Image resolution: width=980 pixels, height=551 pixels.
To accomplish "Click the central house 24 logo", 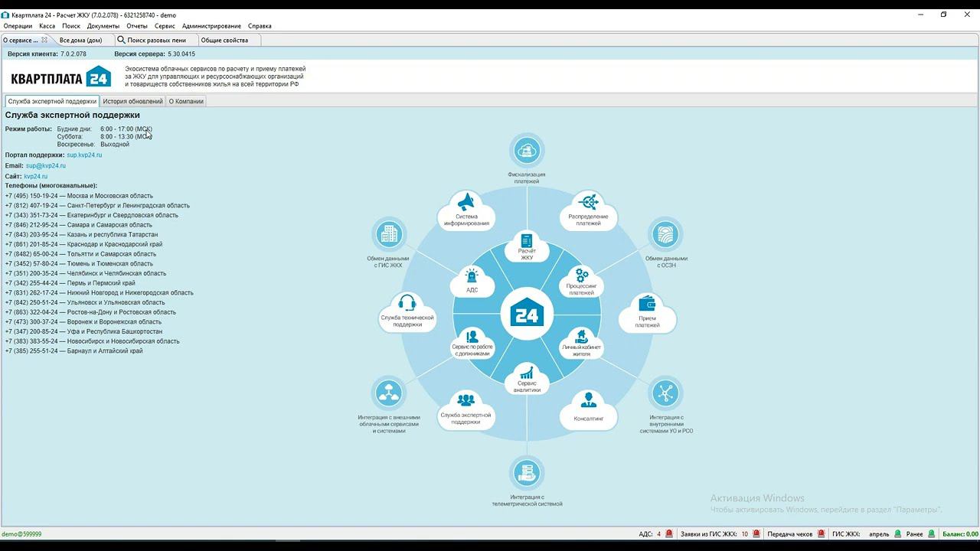I will pos(527,315).
